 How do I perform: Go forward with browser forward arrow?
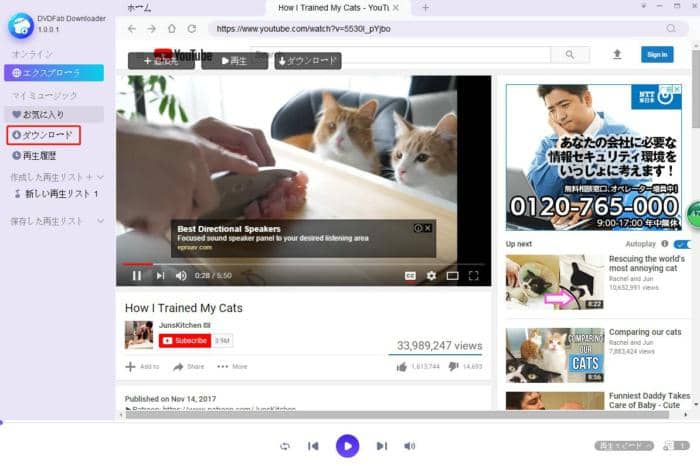point(152,29)
